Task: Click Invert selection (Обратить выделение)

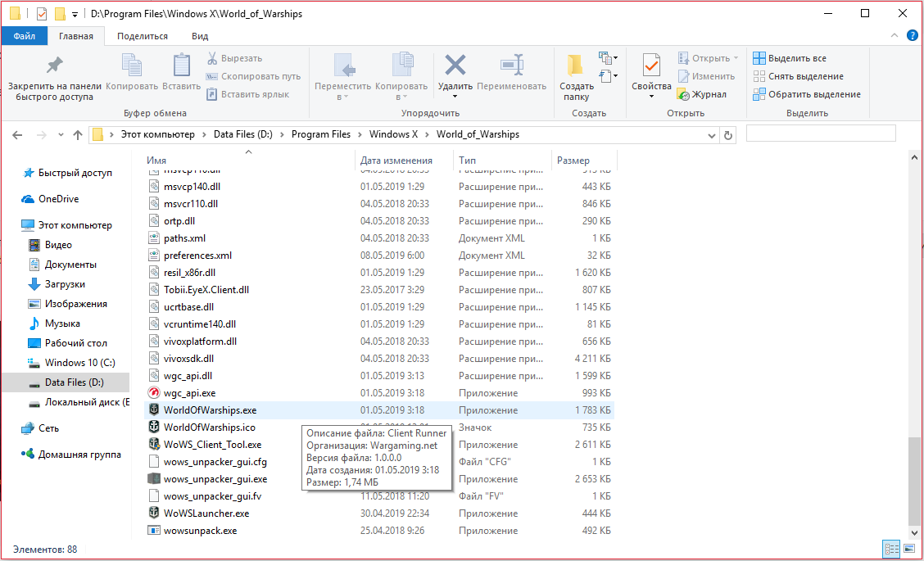Action: coord(807,94)
